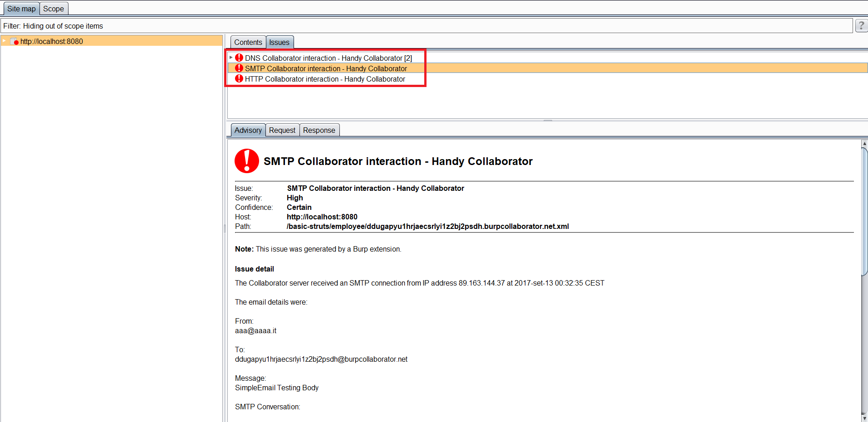Image resolution: width=868 pixels, height=422 pixels.
Task: Switch to the Scope tab
Action: tap(54, 9)
